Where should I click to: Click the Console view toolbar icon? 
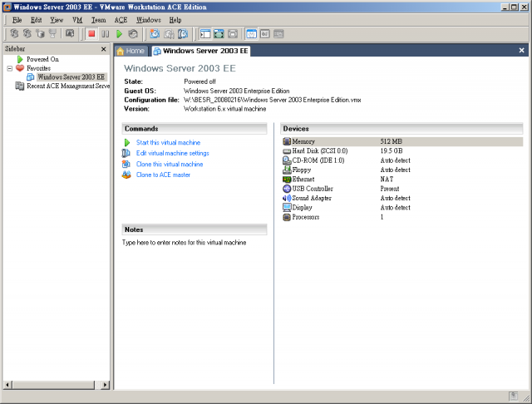click(265, 34)
